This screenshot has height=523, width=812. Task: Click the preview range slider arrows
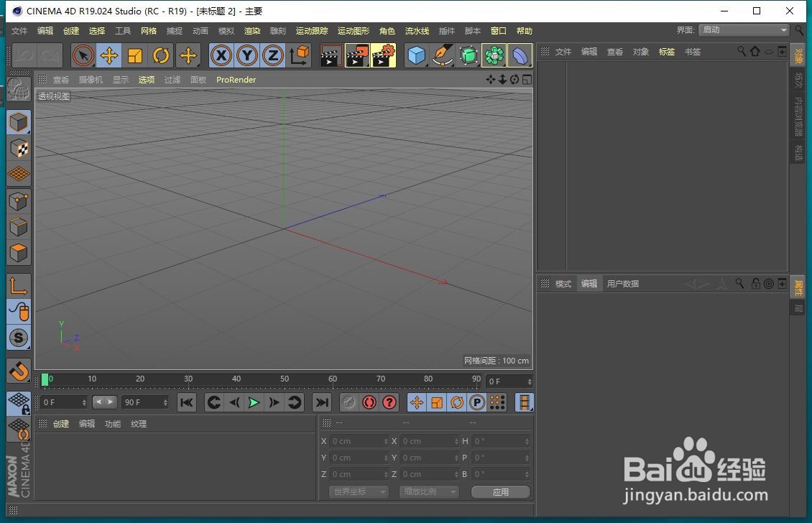tap(105, 402)
